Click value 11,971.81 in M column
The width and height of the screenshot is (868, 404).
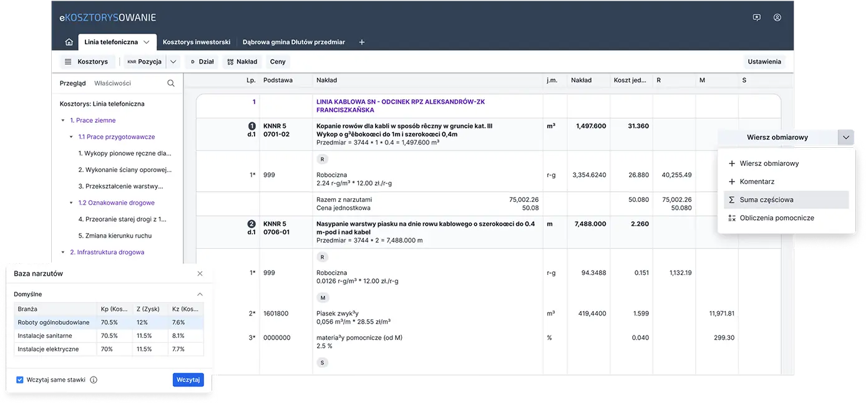722,314
